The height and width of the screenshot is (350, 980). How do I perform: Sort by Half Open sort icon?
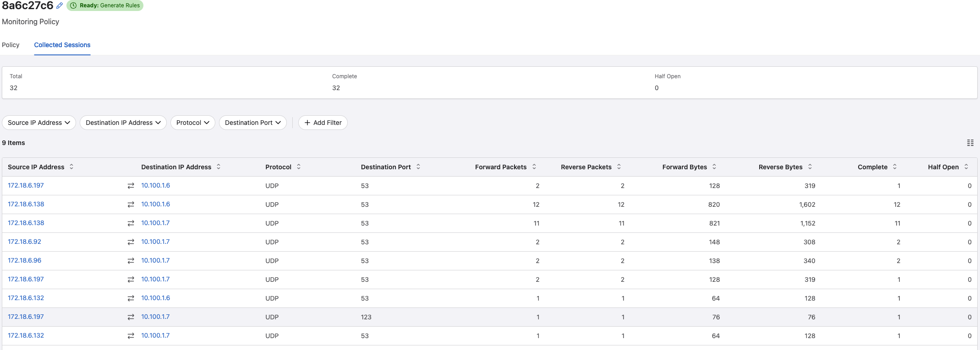[966, 167]
